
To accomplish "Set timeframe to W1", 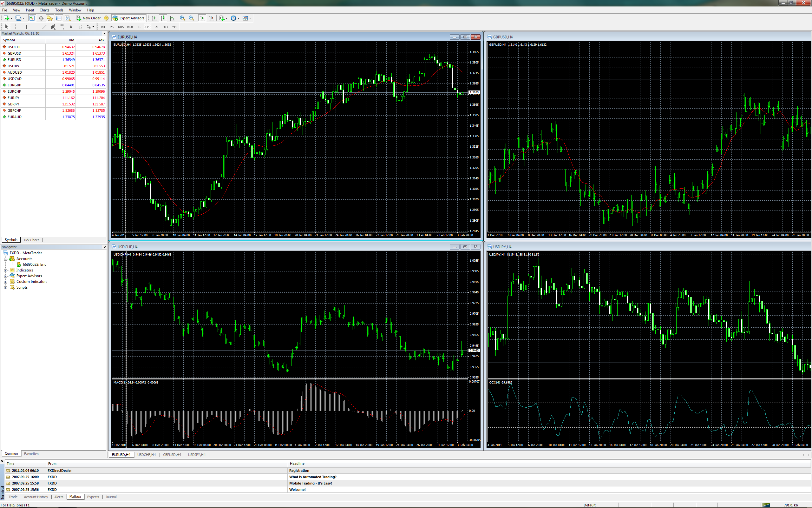I will (x=166, y=27).
